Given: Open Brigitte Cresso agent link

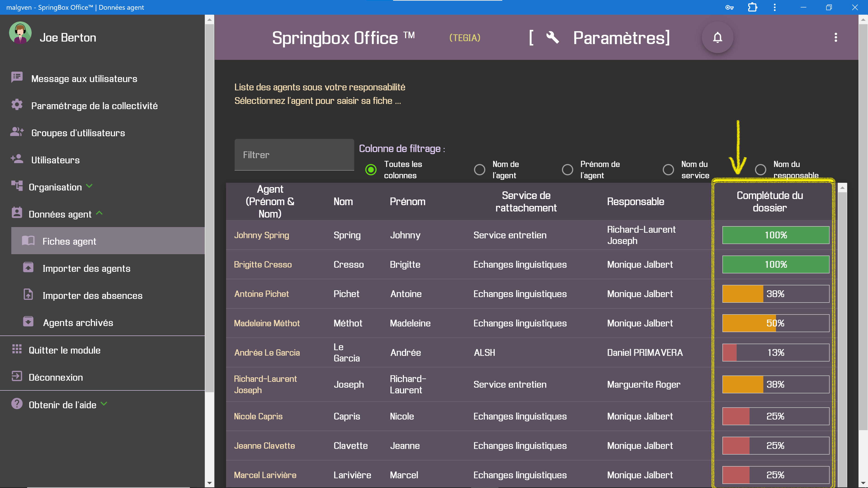Looking at the screenshot, I should coord(263,264).
